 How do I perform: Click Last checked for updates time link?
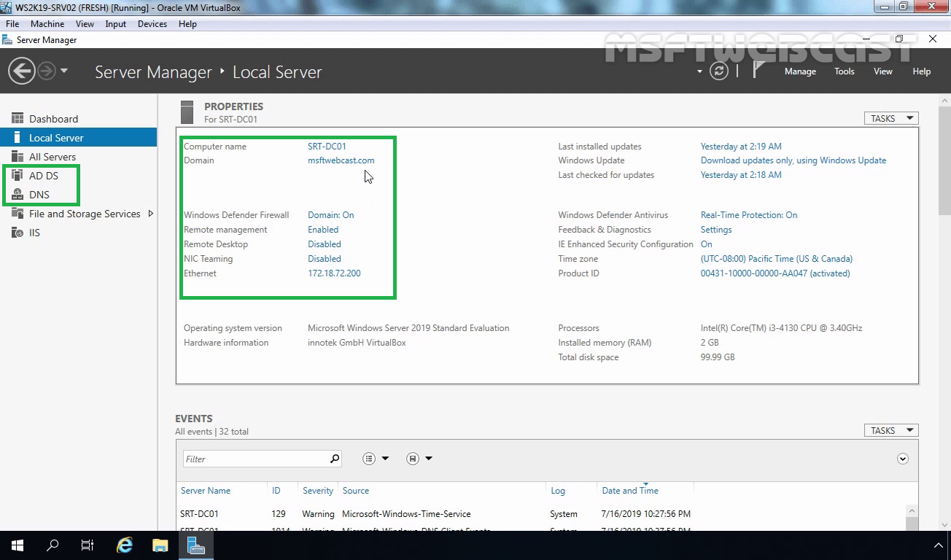click(x=741, y=175)
